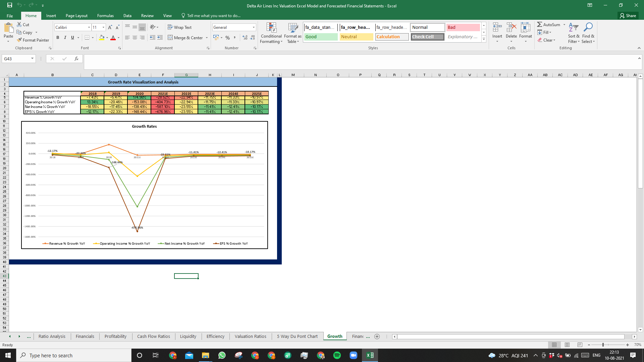Click the Delete cells icon
The image size is (644, 362).
tap(511, 27)
